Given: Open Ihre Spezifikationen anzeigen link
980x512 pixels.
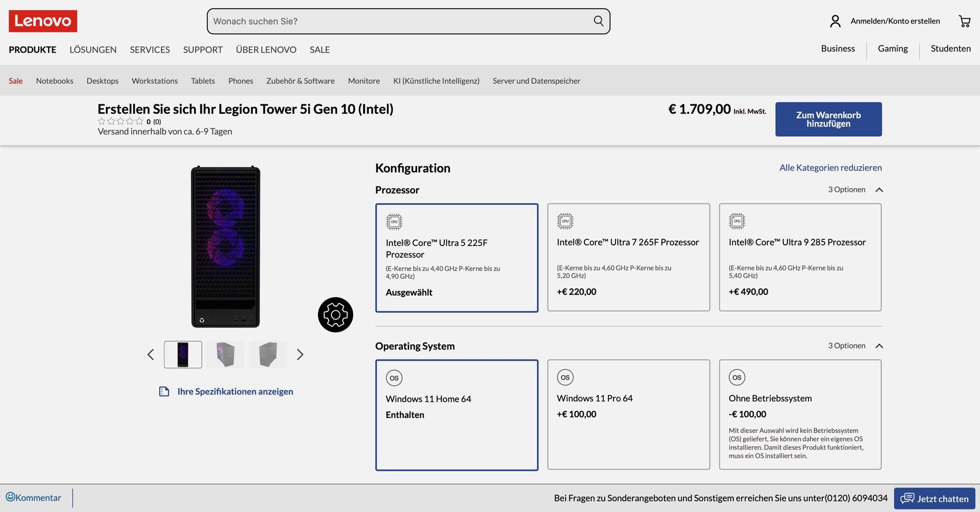Looking at the screenshot, I should point(235,392).
